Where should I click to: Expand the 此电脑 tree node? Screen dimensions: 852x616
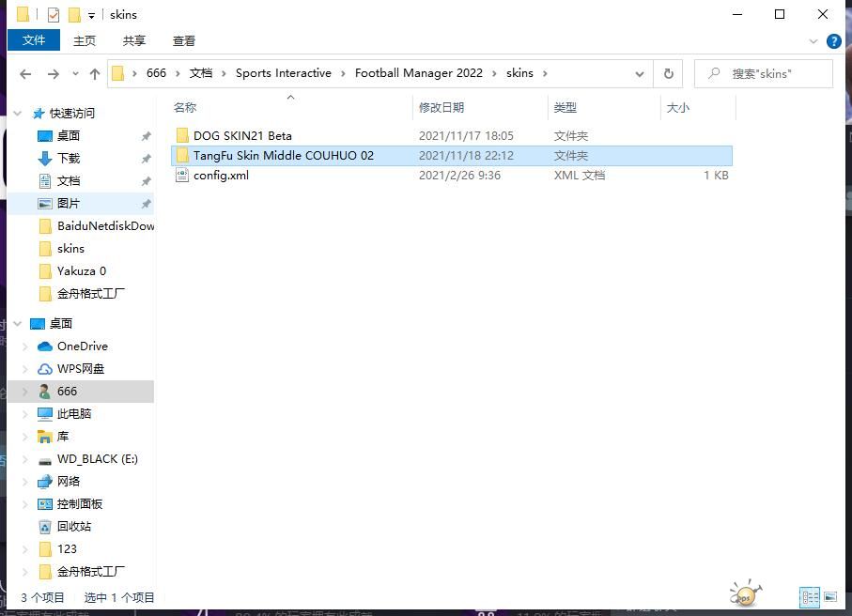tap(25, 414)
